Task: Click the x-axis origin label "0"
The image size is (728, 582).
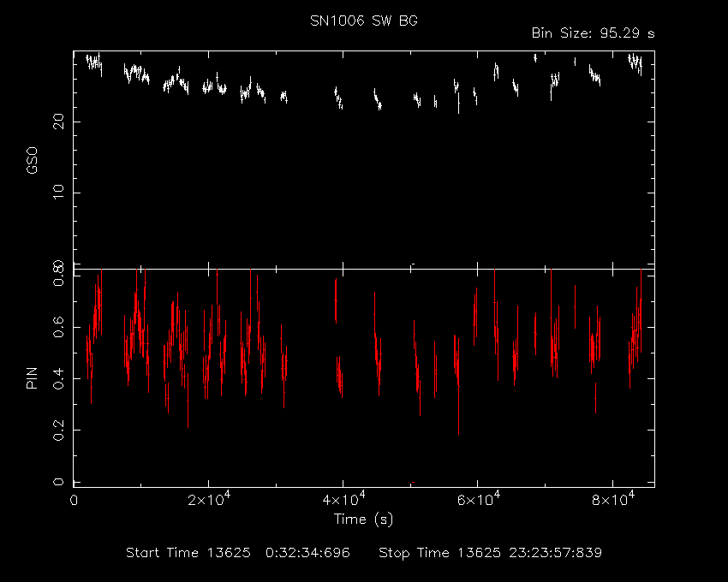Action: pyautogui.click(x=74, y=501)
